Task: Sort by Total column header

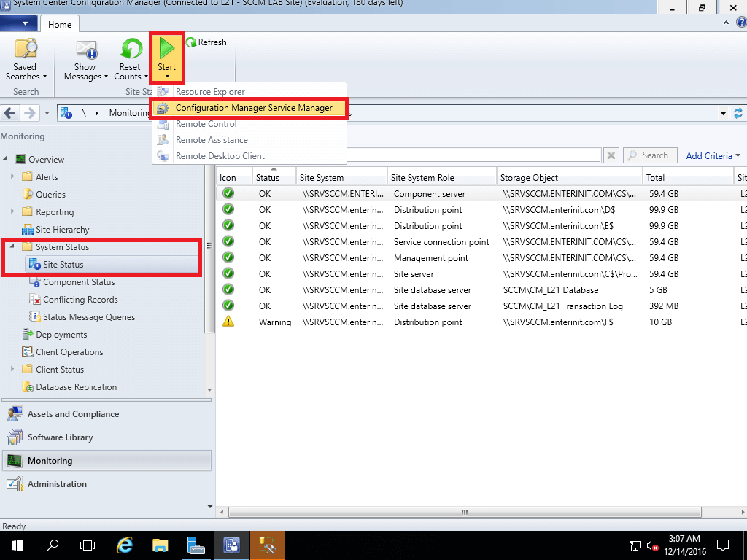Action: pos(688,177)
